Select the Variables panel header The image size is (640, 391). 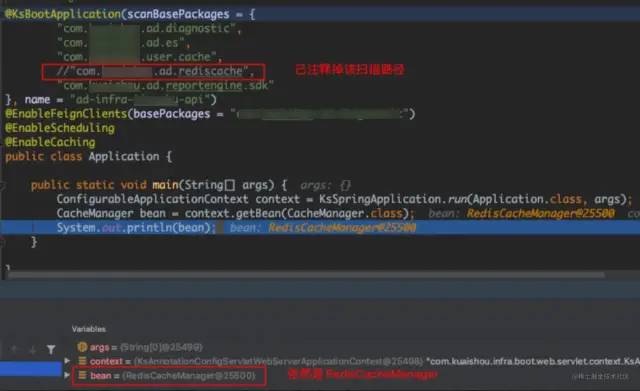(89, 329)
